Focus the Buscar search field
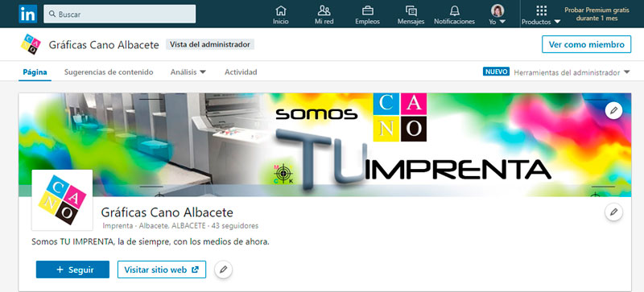Viewport: 644px width, 292px height. pyautogui.click(x=119, y=14)
